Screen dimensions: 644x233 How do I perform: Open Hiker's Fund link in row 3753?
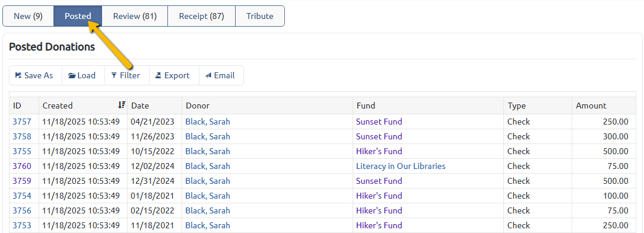pos(379,225)
